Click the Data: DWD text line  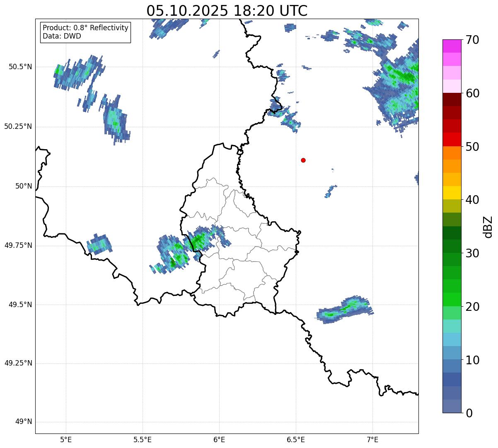pos(62,36)
